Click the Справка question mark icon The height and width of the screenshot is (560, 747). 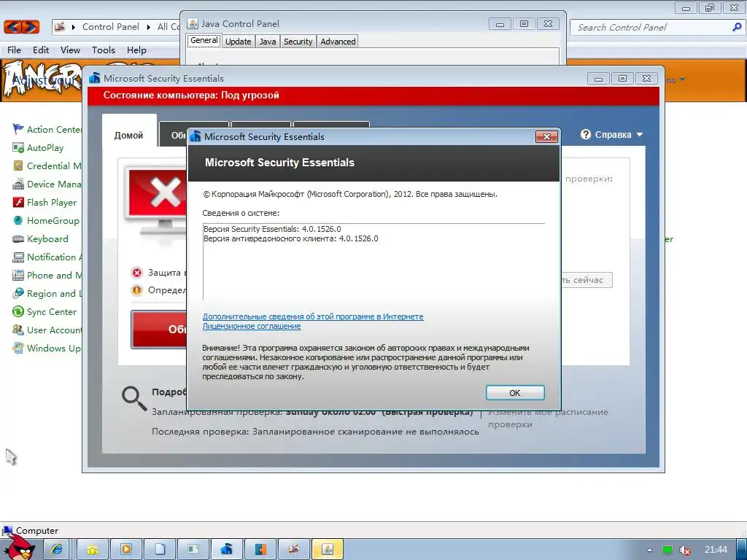(x=586, y=135)
